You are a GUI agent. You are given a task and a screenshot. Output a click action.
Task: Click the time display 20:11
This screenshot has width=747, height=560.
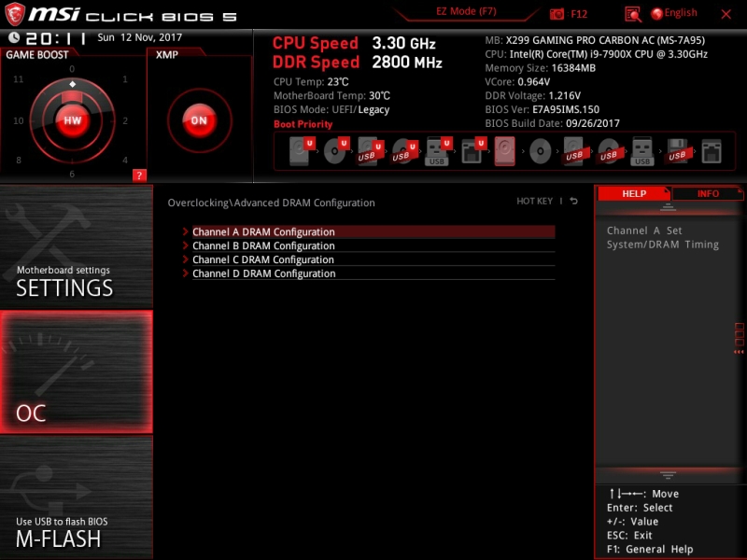pyautogui.click(x=56, y=38)
